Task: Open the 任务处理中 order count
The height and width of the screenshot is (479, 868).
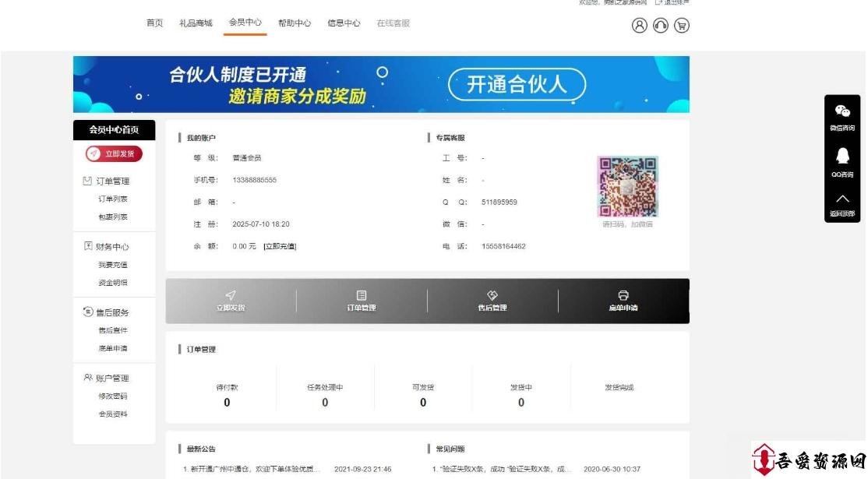Action: coord(325,403)
